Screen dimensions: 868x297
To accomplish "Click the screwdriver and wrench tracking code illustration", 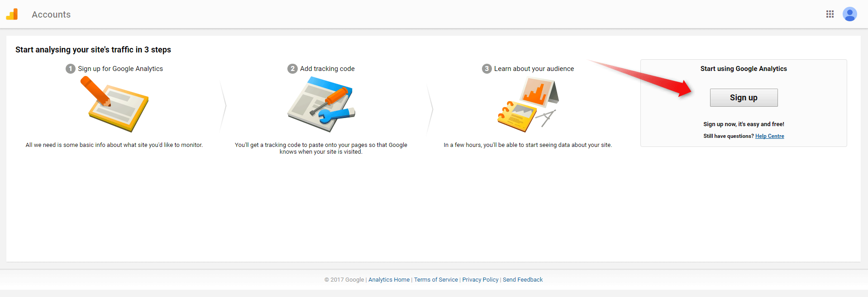I will (x=322, y=104).
